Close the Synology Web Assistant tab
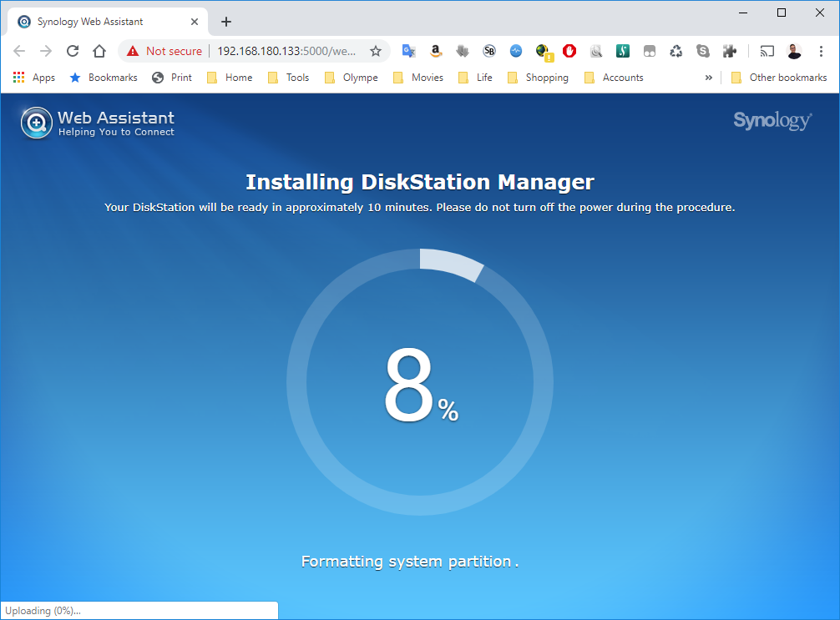 point(195,22)
